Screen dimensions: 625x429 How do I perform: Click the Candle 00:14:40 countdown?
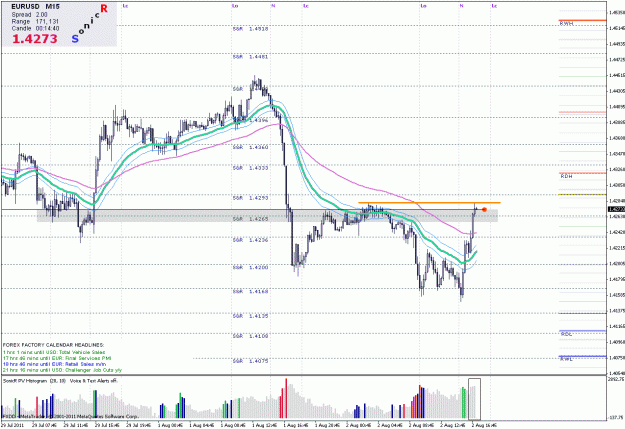click(35, 28)
